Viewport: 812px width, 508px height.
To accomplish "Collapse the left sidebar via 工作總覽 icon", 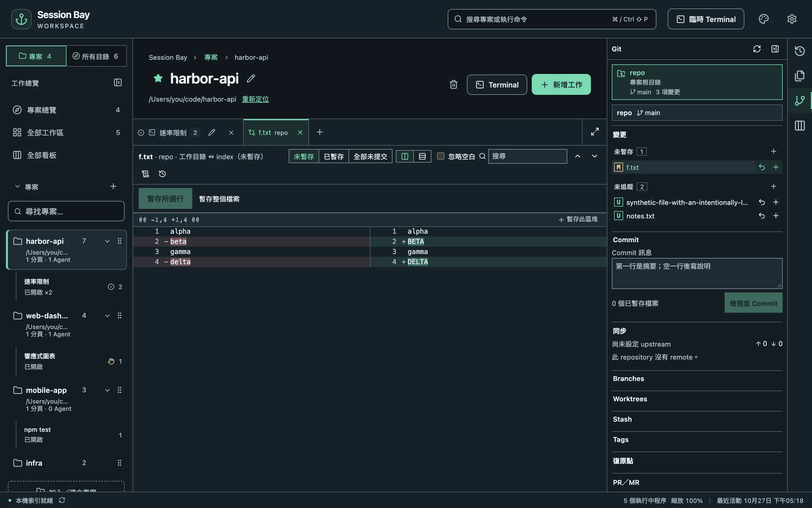I will (x=118, y=82).
